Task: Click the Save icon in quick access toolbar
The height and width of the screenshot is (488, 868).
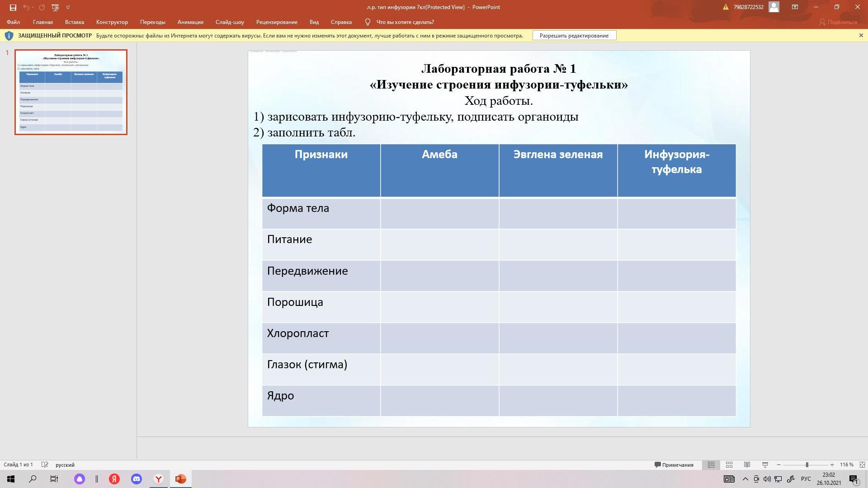Action: pyautogui.click(x=13, y=7)
